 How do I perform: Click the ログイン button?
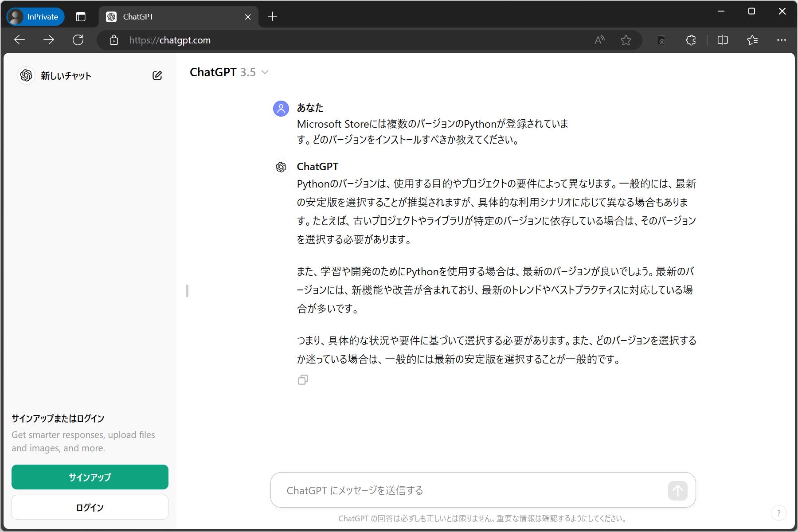(90, 507)
